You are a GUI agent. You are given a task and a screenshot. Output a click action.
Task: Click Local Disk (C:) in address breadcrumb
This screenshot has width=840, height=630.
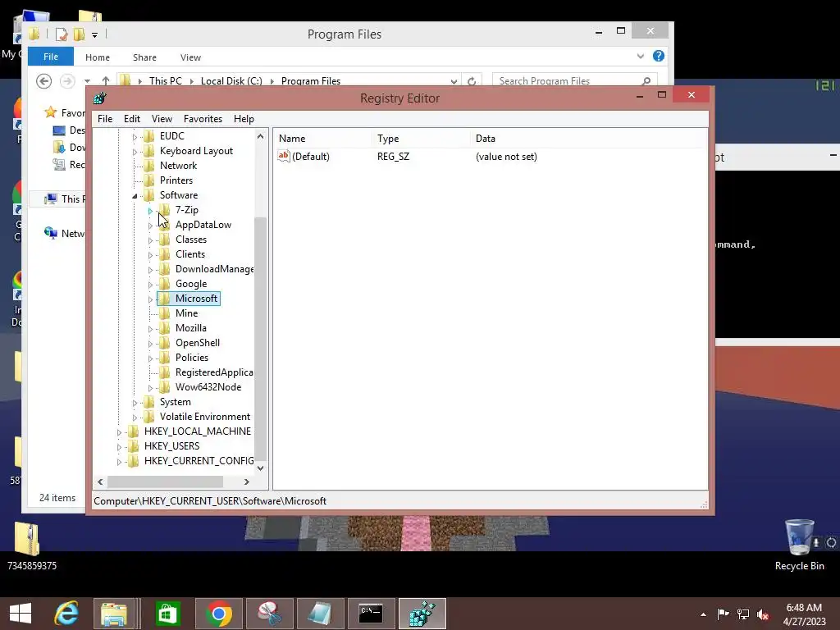point(231,81)
